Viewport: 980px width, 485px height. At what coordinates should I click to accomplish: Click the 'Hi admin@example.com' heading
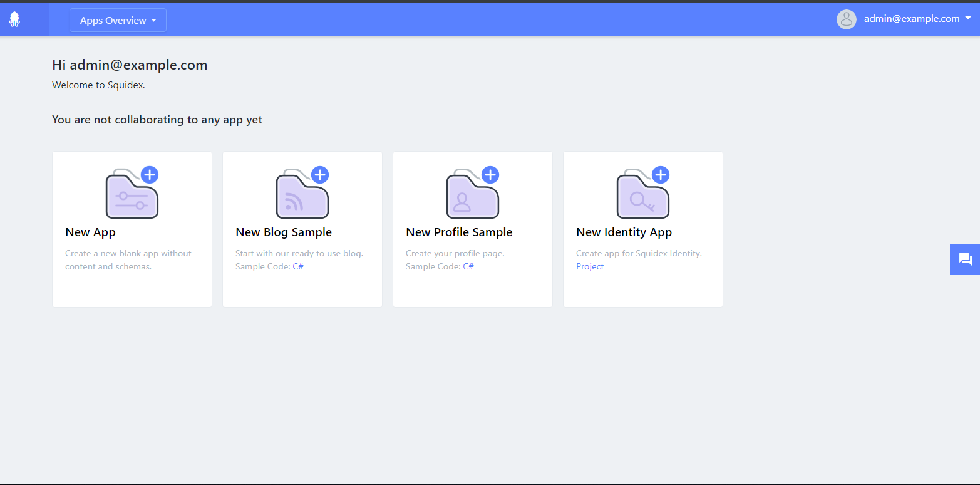pyautogui.click(x=130, y=65)
